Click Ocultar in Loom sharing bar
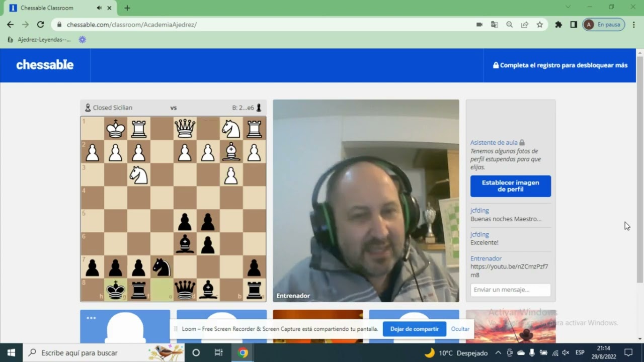 460,329
